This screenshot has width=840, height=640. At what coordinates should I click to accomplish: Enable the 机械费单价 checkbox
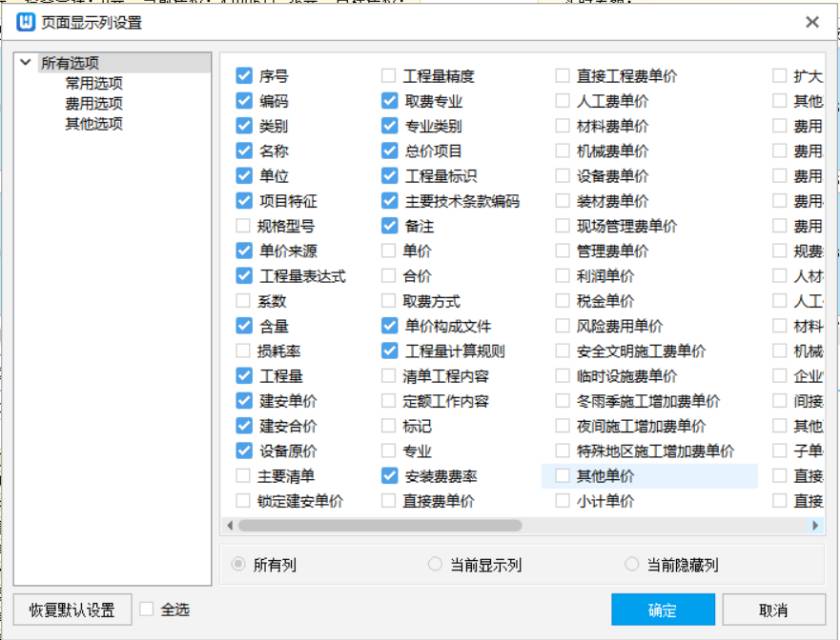pos(562,150)
